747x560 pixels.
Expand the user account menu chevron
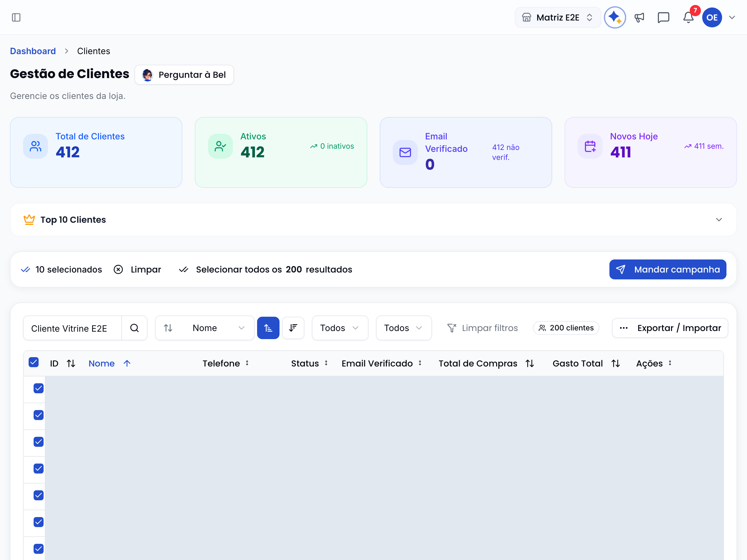[x=732, y=17]
